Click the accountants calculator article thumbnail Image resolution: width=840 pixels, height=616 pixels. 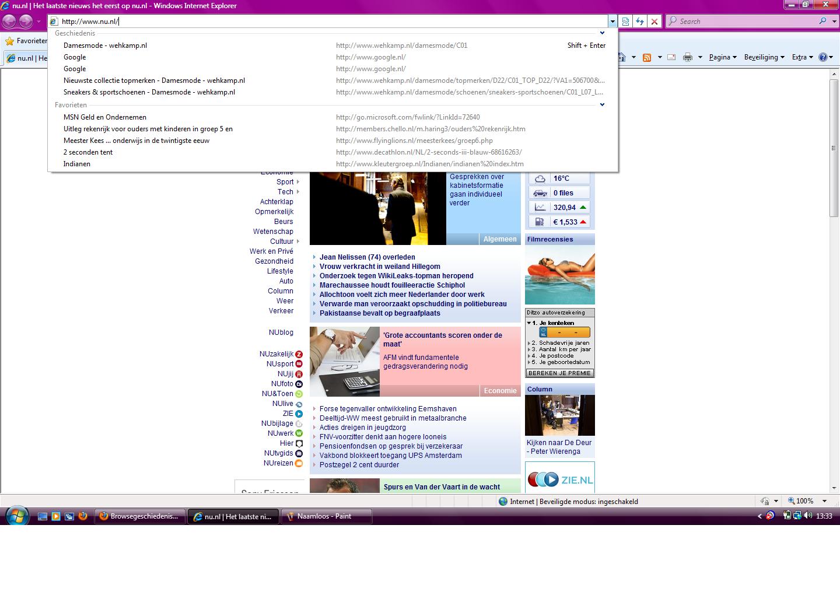coord(345,362)
